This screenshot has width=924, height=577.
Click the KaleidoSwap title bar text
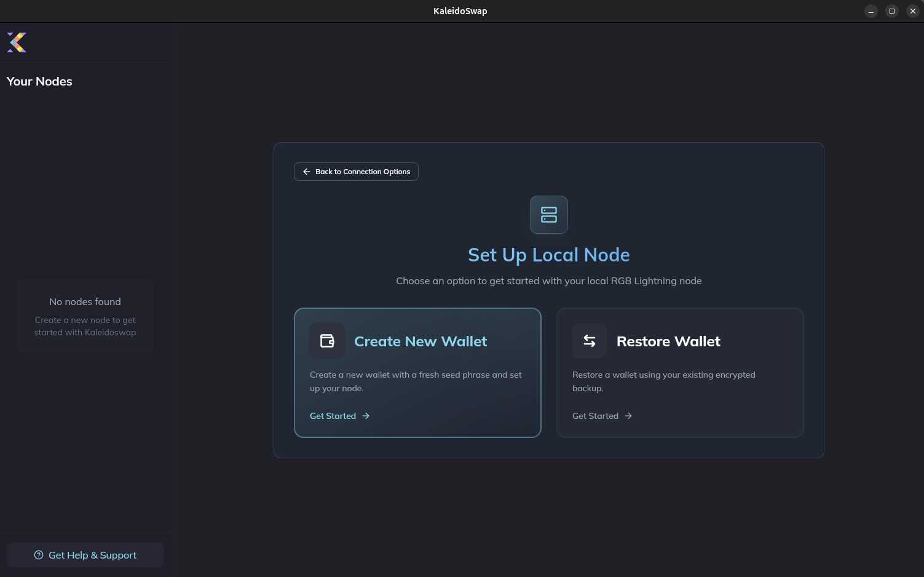click(460, 11)
